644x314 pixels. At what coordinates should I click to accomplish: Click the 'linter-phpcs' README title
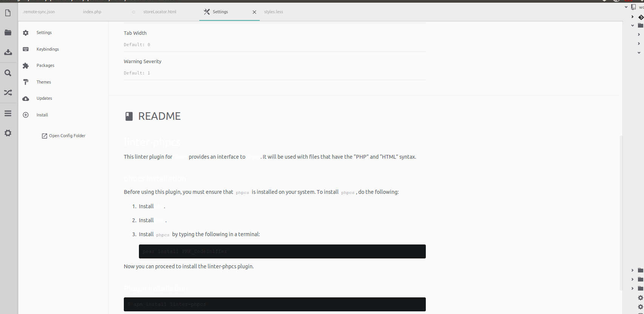[x=152, y=142]
